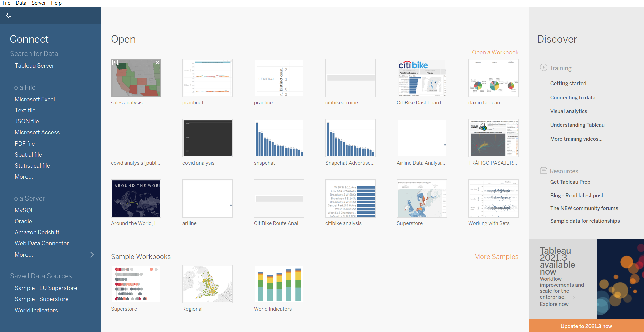Open CitiBike Route Anal... thumbnail
Image resolution: width=644 pixels, height=332 pixels.
[x=279, y=199]
